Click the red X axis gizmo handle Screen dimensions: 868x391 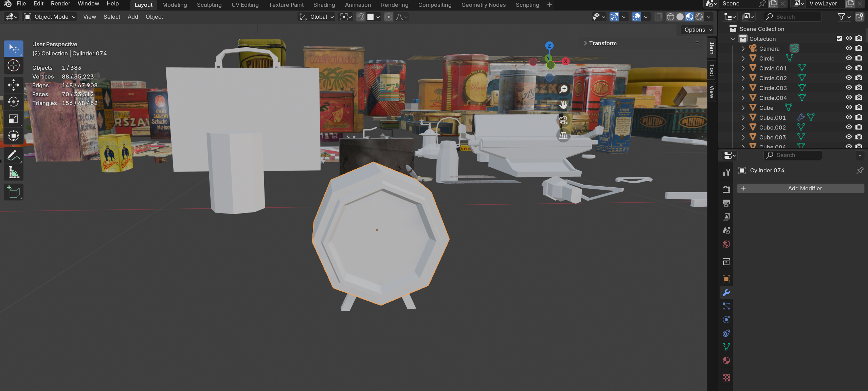coord(565,61)
